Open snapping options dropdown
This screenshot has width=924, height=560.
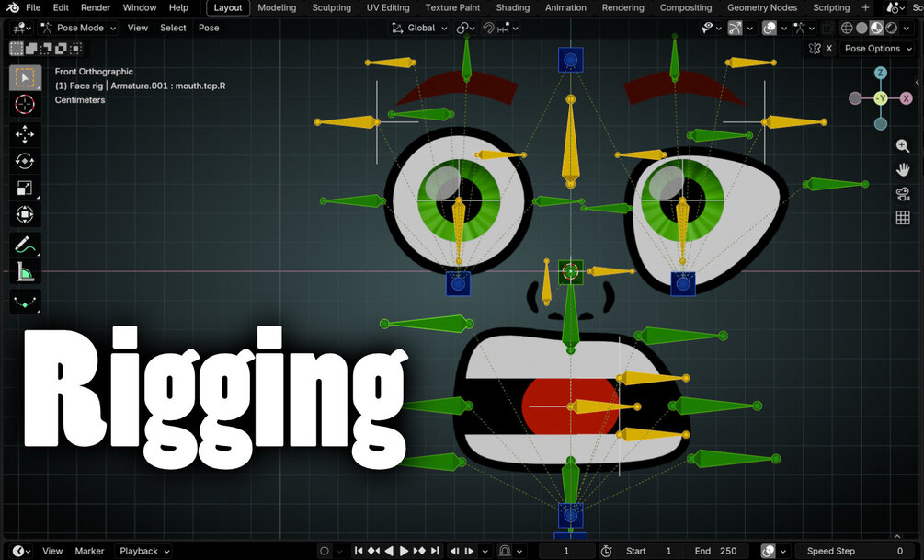[x=508, y=28]
